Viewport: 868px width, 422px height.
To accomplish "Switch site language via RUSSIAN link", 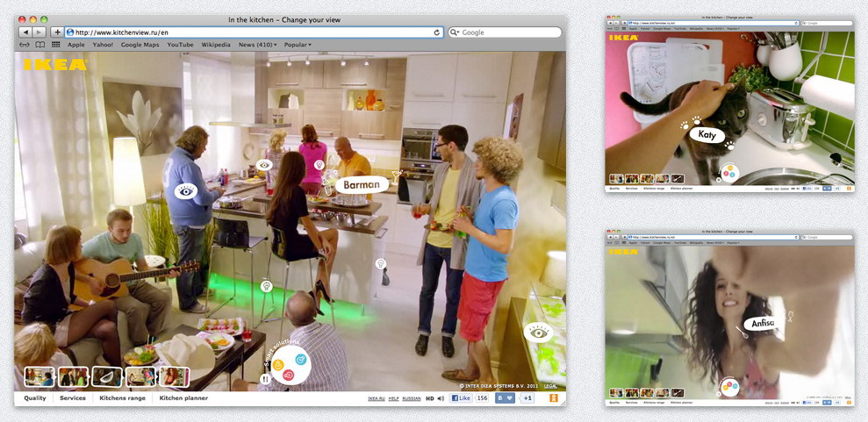I will coord(412,398).
